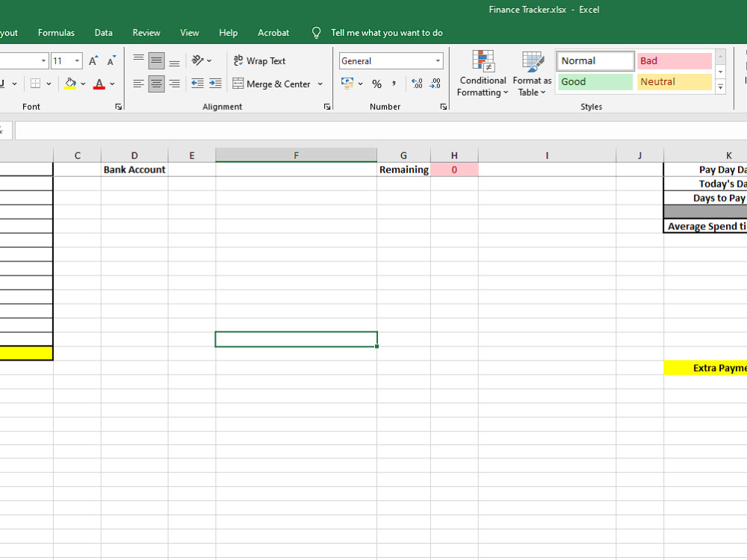Select the cell containing Bank Account

coord(134,169)
